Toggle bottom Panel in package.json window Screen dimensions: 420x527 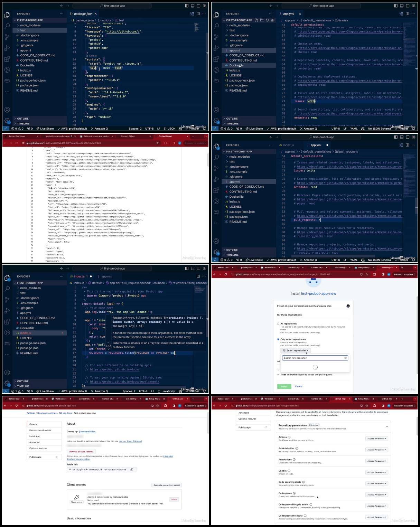(193, 6)
